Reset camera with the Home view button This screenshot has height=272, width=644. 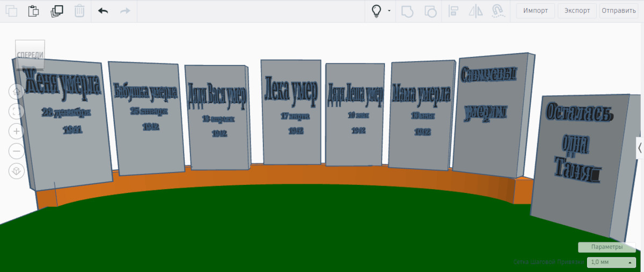tap(16, 91)
